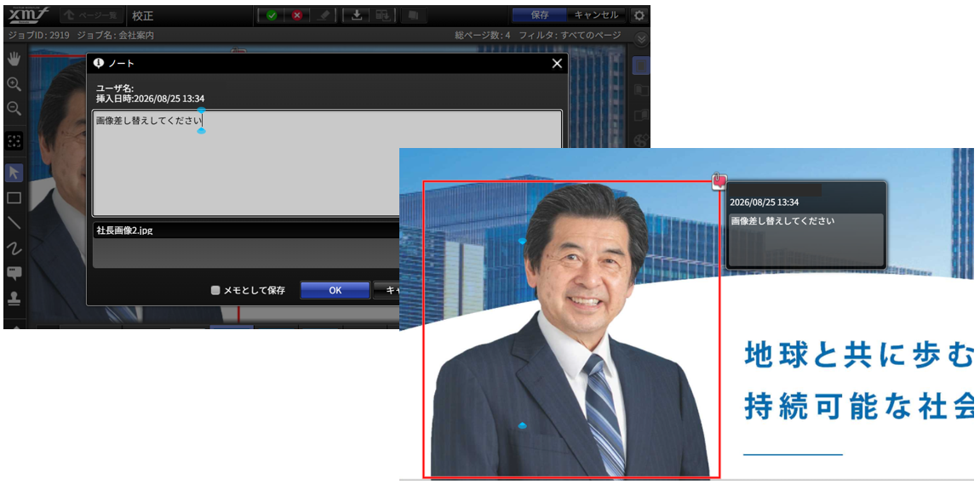The image size is (980, 484).
Task: Select the right spread page view icon
Action: click(642, 115)
